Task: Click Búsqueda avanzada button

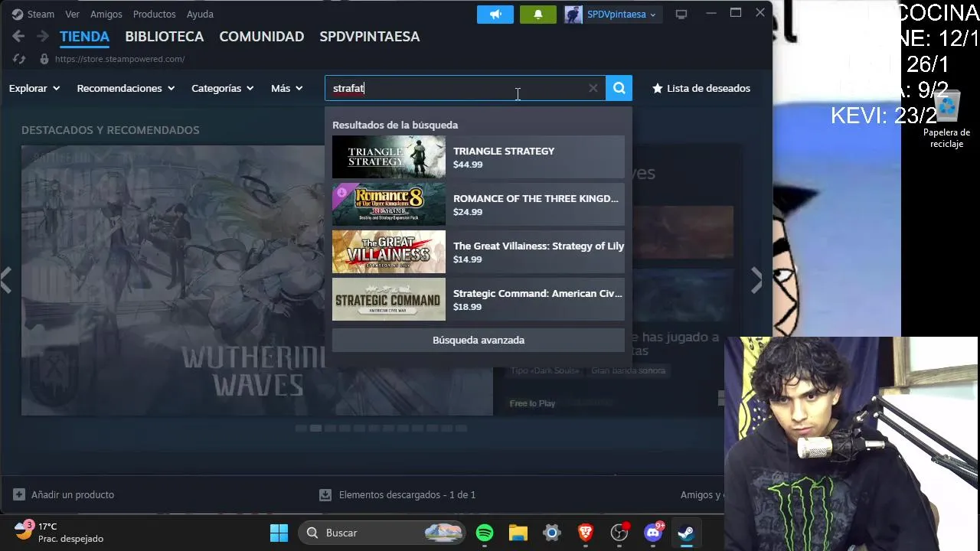Action: point(479,340)
